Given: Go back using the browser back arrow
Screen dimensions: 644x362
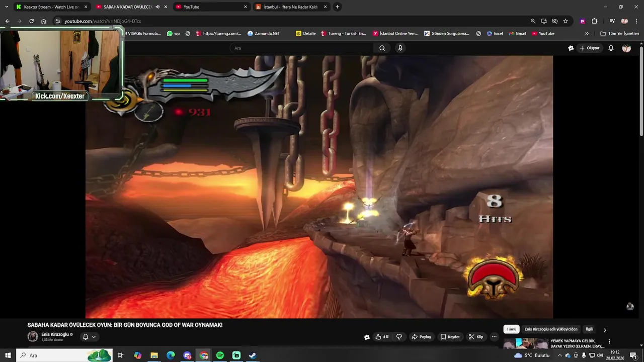Looking at the screenshot, I should pyautogui.click(x=7, y=21).
